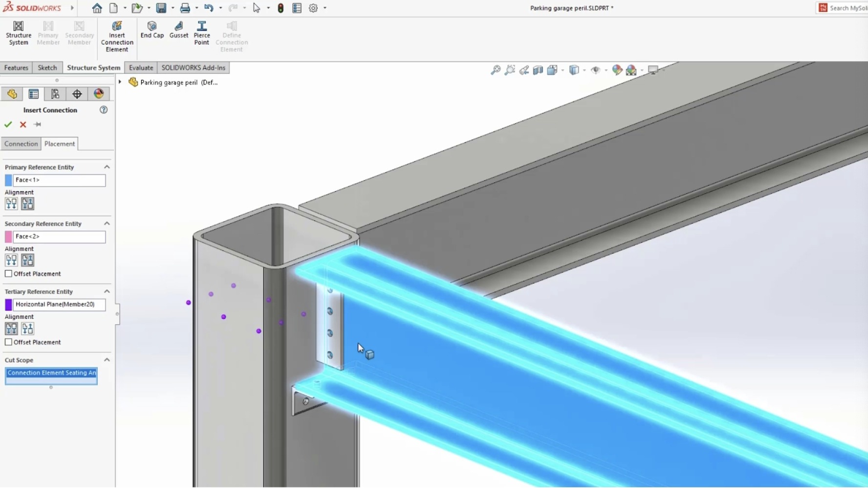Confirm Insert Connection with green checkmark

pos(8,125)
